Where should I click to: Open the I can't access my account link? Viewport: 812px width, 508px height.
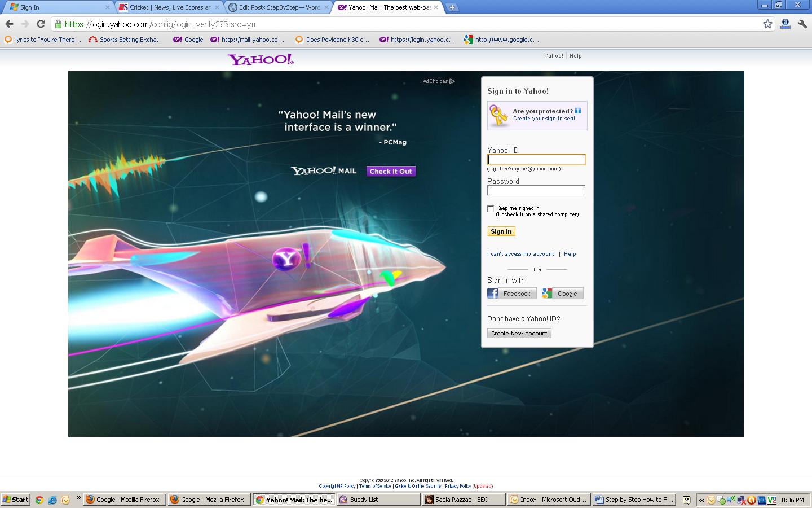click(520, 254)
